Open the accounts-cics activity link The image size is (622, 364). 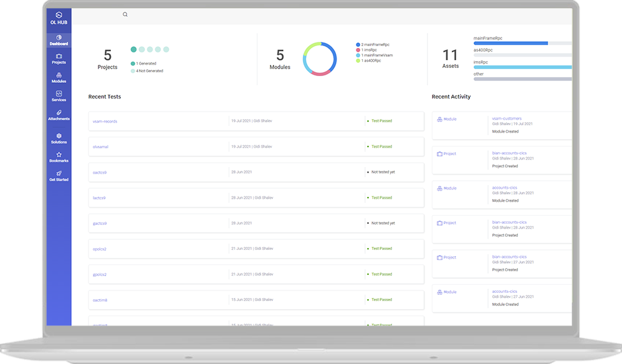click(x=505, y=187)
